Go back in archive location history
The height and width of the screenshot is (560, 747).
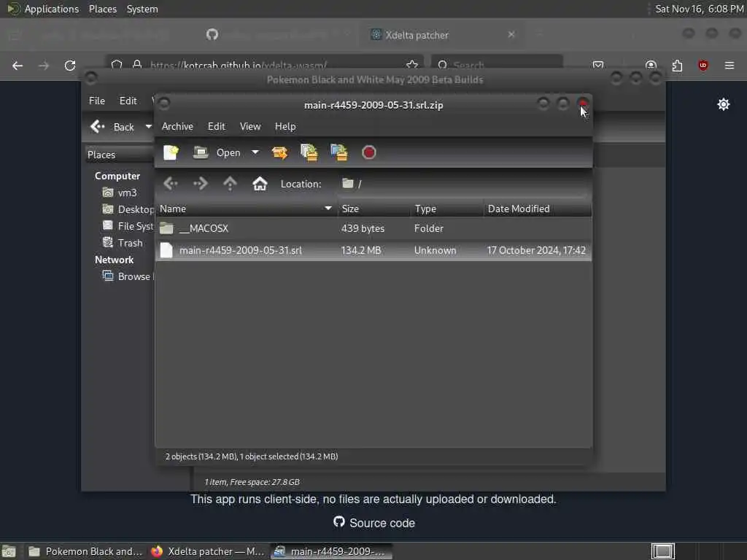point(171,183)
